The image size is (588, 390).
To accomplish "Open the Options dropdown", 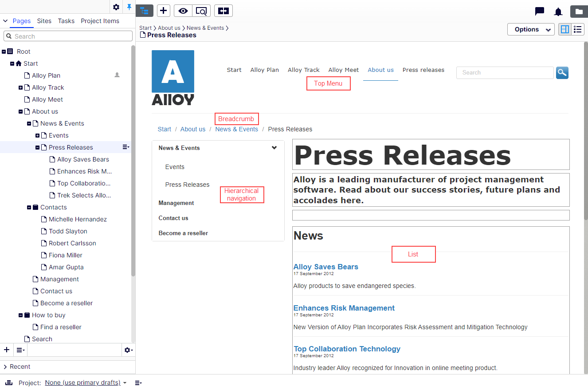I will coord(531,29).
